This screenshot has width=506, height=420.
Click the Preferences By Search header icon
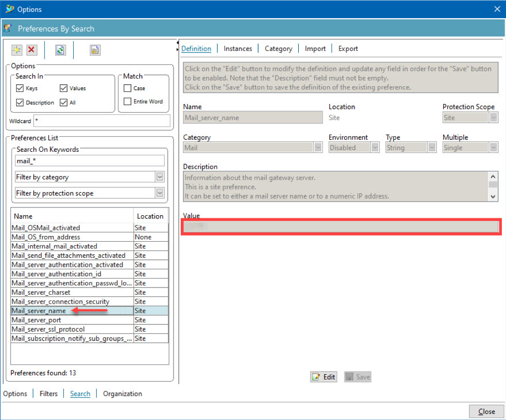[7, 28]
